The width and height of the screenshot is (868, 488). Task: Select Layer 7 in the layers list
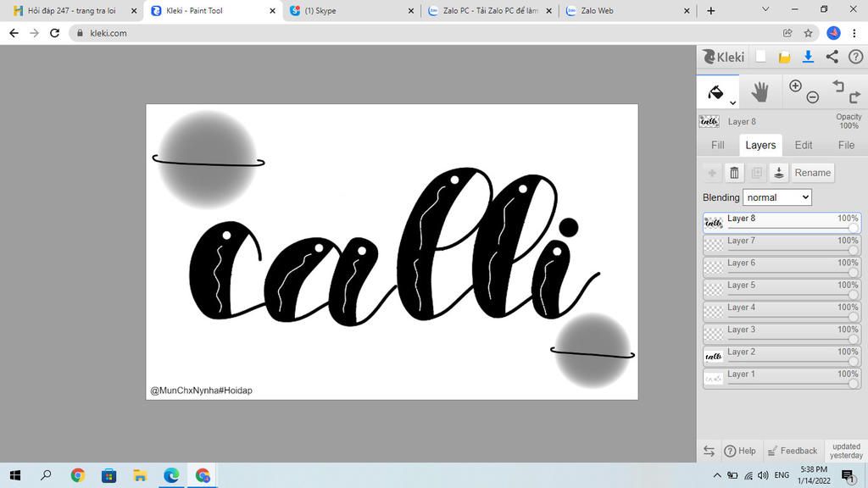coord(782,245)
